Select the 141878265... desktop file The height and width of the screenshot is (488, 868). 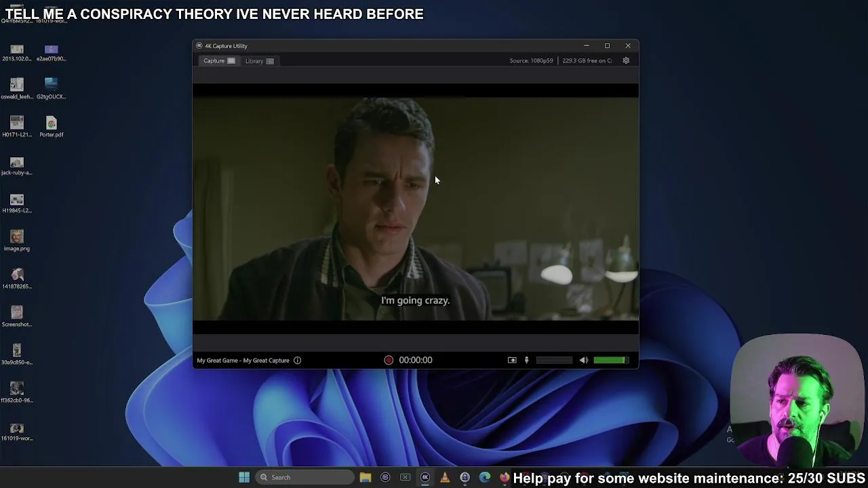tap(17, 279)
